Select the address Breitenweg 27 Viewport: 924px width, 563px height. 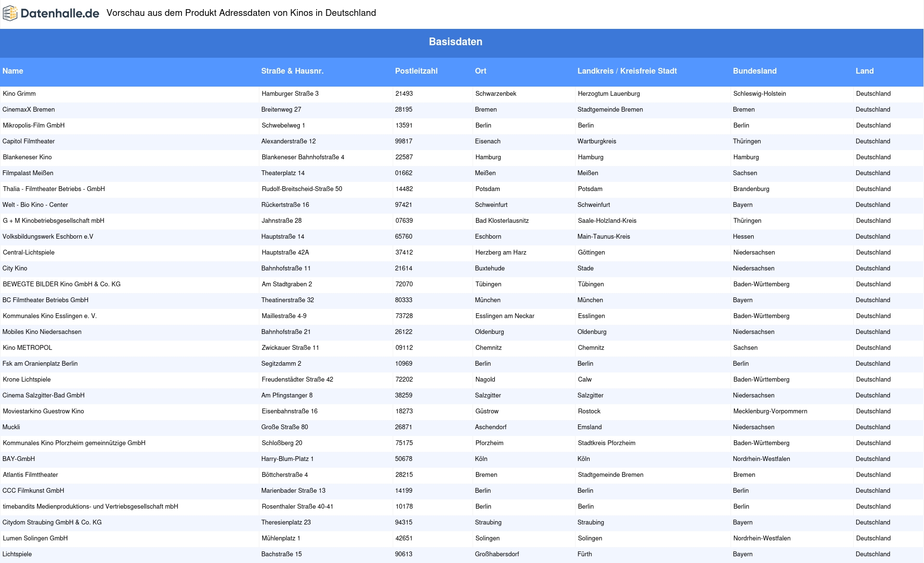(x=281, y=110)
